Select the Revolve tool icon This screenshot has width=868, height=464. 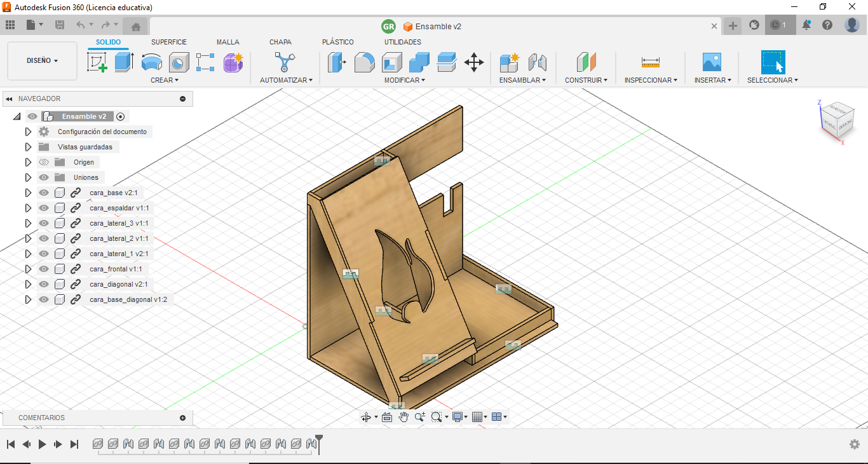coord(151,62)
